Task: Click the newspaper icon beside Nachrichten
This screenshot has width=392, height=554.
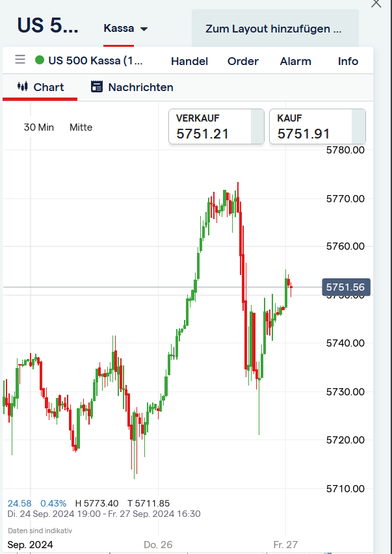Action: (98, 86)
